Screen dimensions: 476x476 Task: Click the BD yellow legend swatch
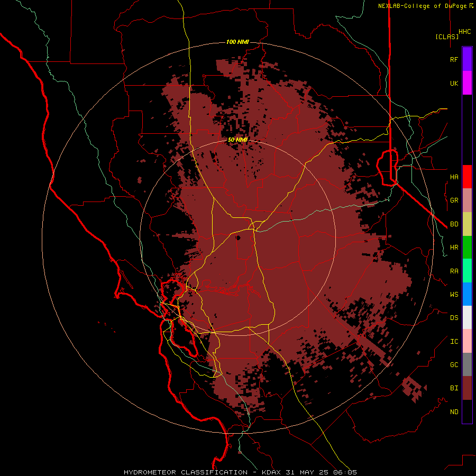pyautogui.click(x=467, y=224)
